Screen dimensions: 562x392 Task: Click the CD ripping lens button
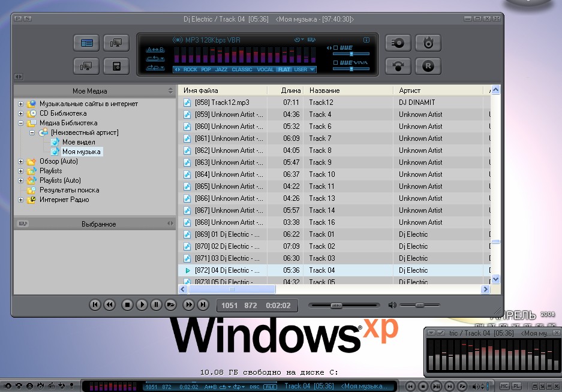398,43
